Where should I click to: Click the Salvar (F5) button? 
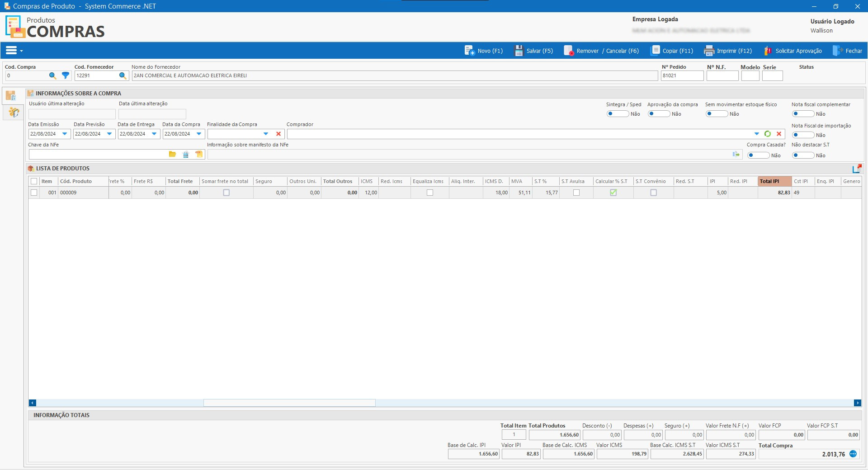tap(534, 51)
